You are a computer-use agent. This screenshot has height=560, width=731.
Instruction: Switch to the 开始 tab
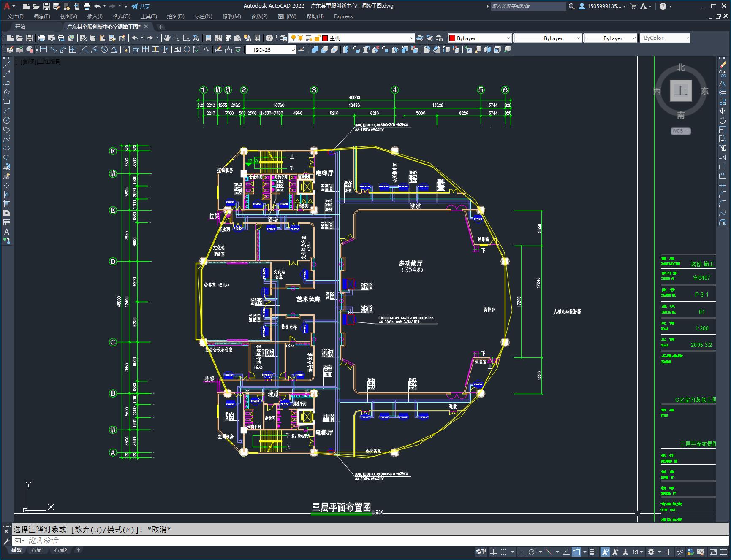[20, 27]
